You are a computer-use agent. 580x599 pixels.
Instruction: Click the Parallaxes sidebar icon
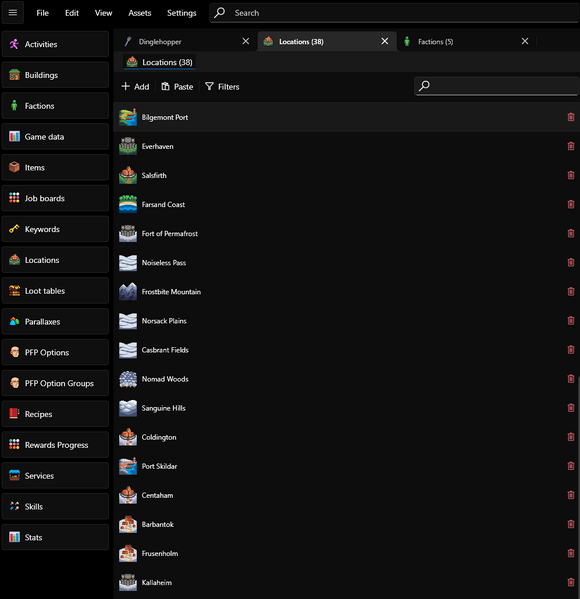coord(15,321)
